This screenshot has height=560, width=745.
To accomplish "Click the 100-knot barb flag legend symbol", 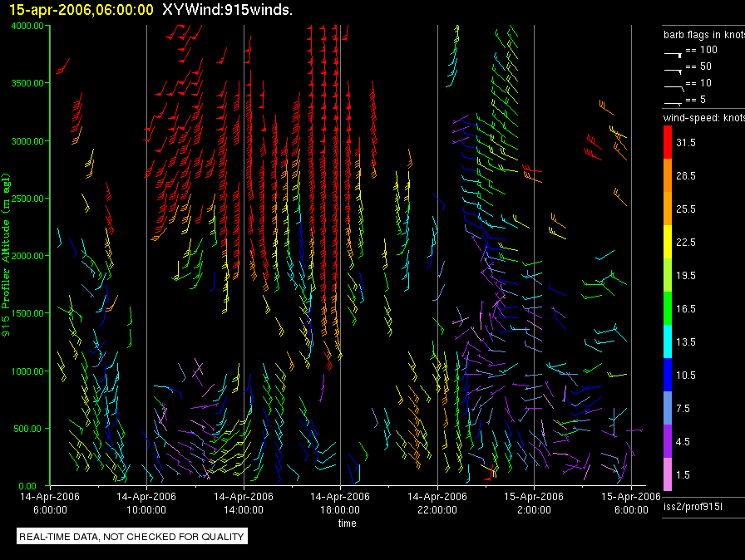I will [673, 55].
